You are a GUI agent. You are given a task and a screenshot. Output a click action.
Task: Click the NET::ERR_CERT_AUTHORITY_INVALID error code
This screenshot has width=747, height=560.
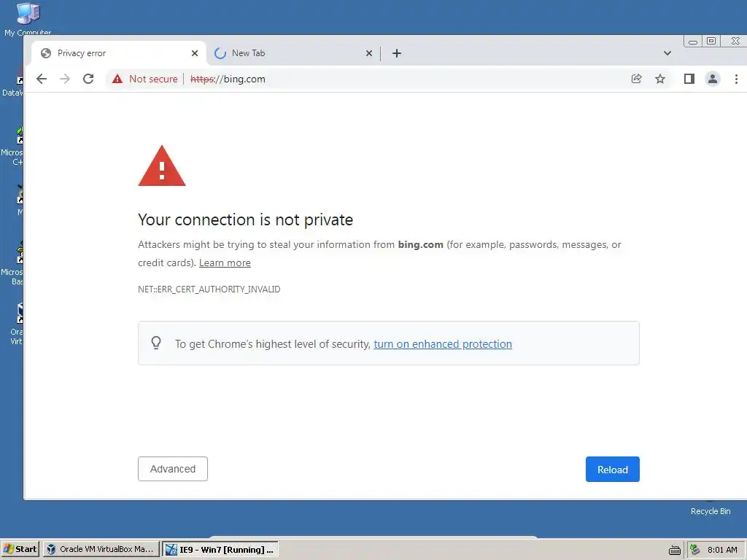[x=209, y=289]
